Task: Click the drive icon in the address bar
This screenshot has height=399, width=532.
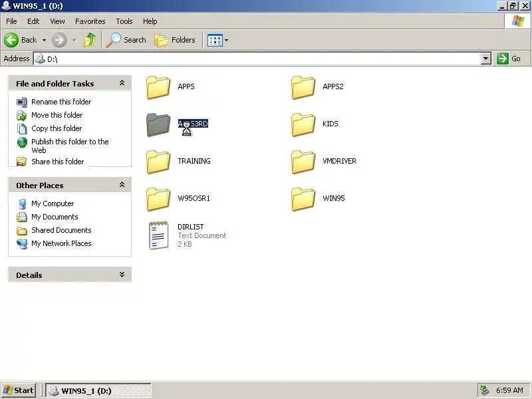Action: [40, 59]
